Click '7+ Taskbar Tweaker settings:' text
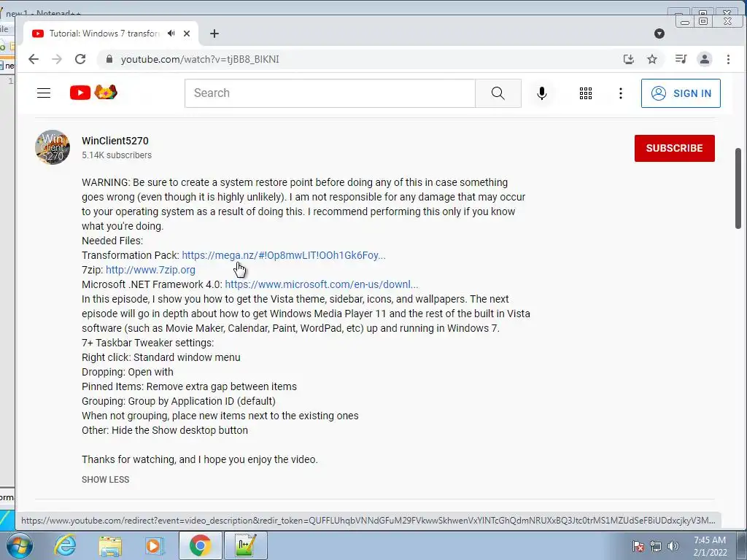Screen dimensions: 747x560 click(x=147, y=343)
